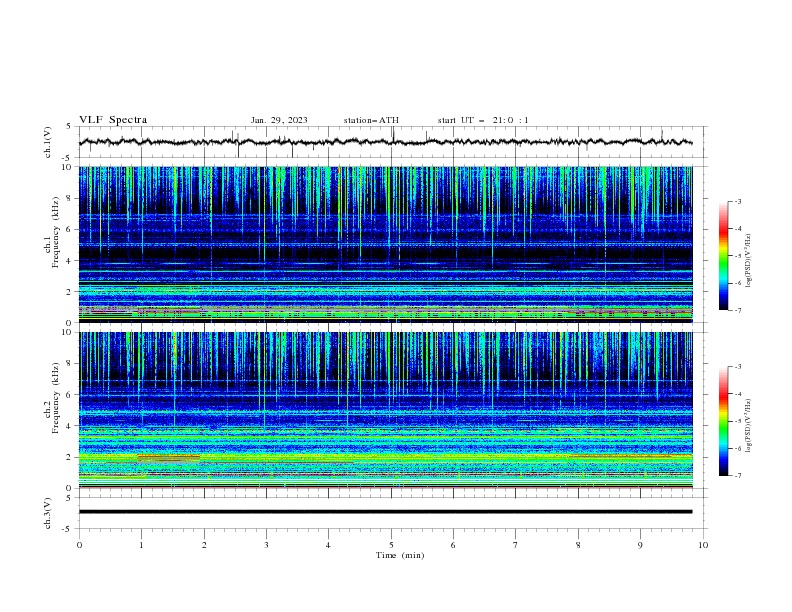
Task: Click the "-4" tick on ch.2 color bar
Action: pyautogui.click(x=737, y=394)
